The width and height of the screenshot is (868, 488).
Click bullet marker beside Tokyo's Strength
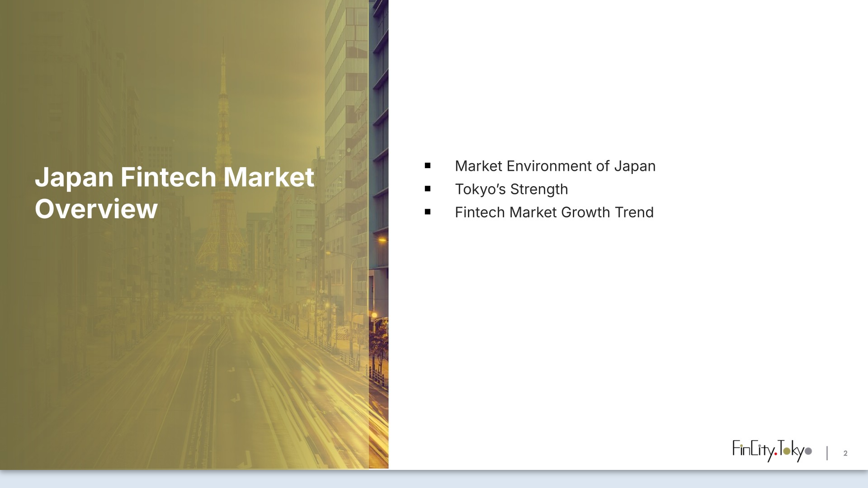click(428, 189)
